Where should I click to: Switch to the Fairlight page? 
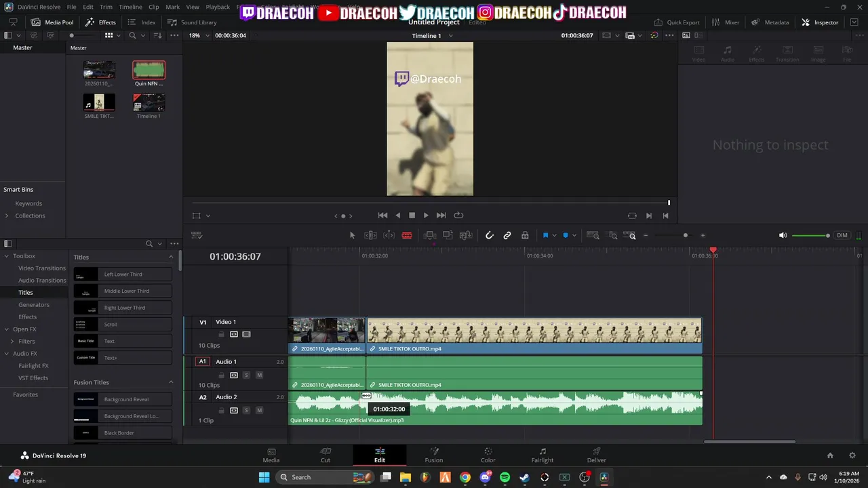coord(542,455)
